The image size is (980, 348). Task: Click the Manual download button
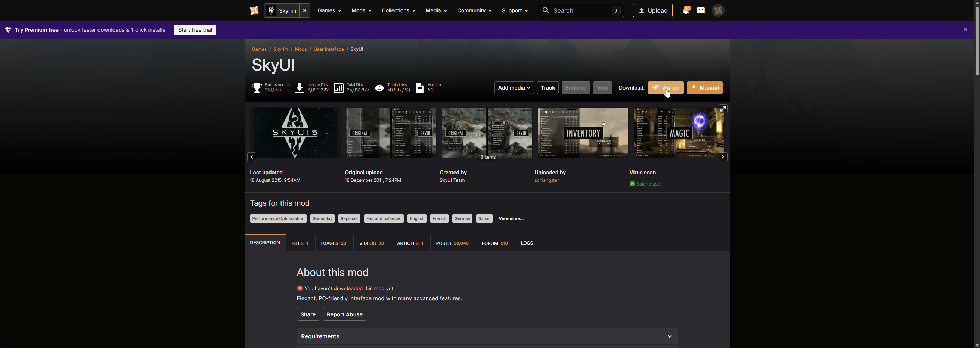(x=705, y=88)
